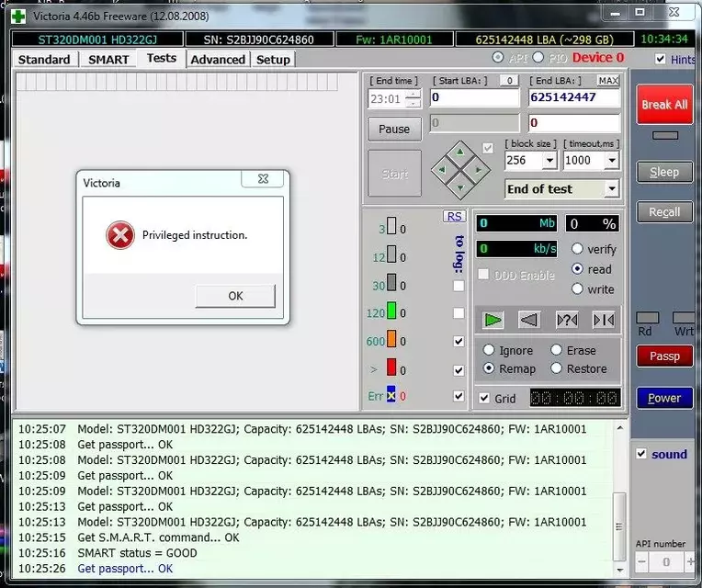Click the Pause button
Image resolution: width=702 pixels, height=588 pixels.
click(x=394, y=129)
